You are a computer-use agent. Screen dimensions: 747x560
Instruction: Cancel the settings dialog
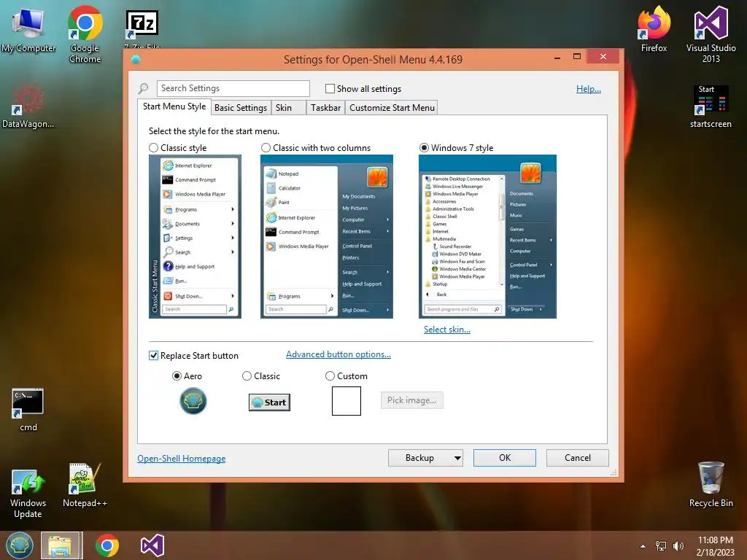(x=578, y=458)
